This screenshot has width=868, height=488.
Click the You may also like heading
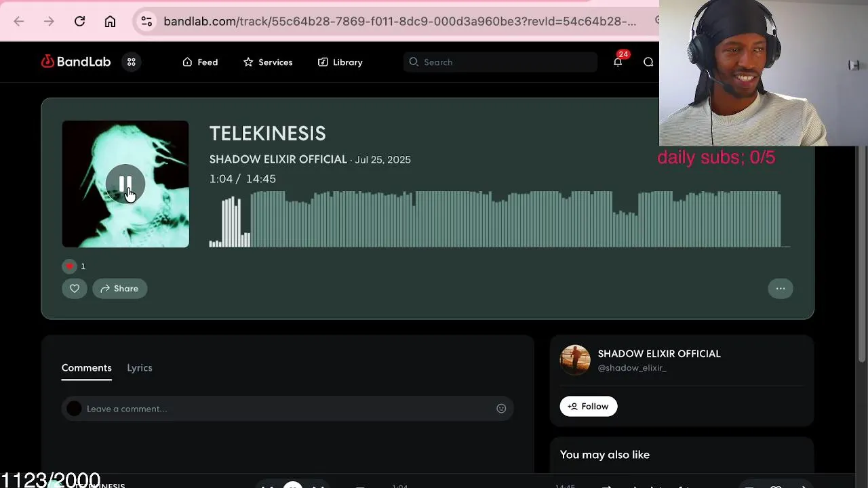click(x=605, y=455)
